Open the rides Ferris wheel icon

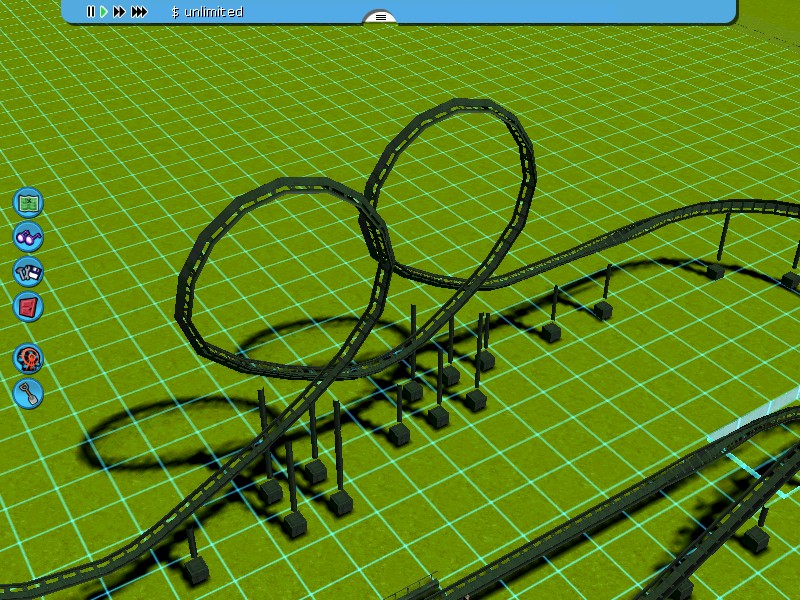[x=28, y=358]
